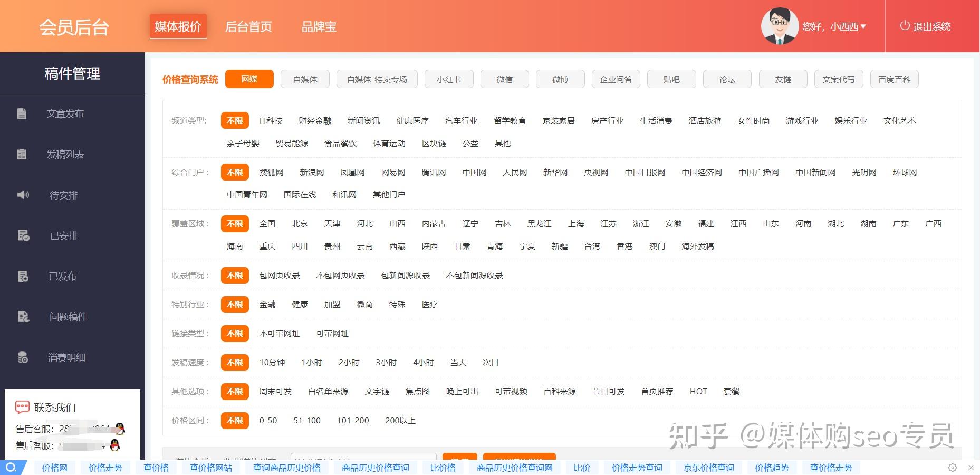Select 包网页收录 filter
This screenshot has width=980, height=475.
pos(280,275)
